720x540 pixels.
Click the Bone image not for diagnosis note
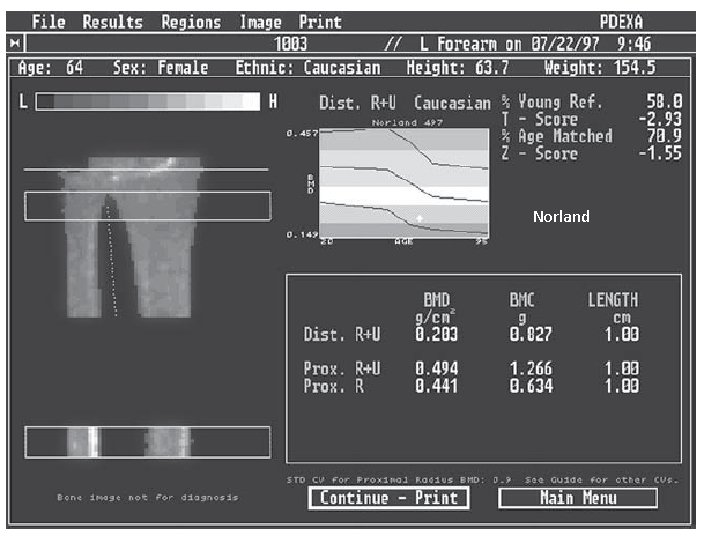click(148, 497)
